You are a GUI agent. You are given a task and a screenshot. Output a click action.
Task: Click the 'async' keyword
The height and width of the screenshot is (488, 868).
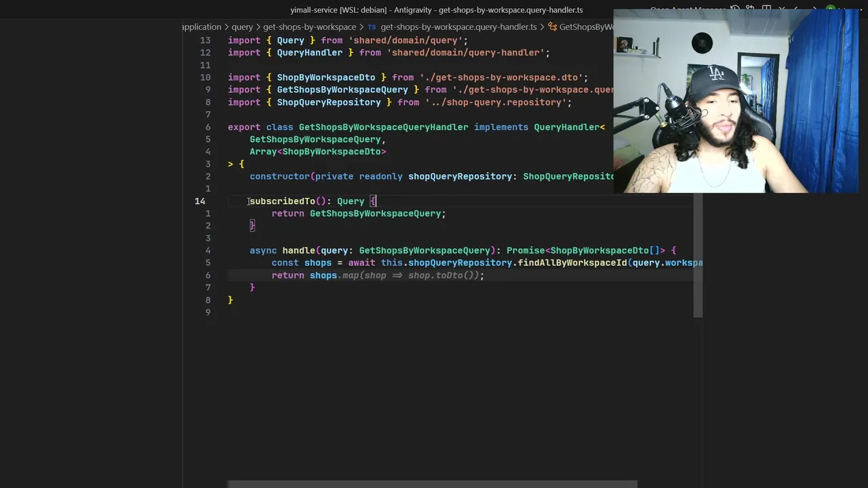point(263,251)
